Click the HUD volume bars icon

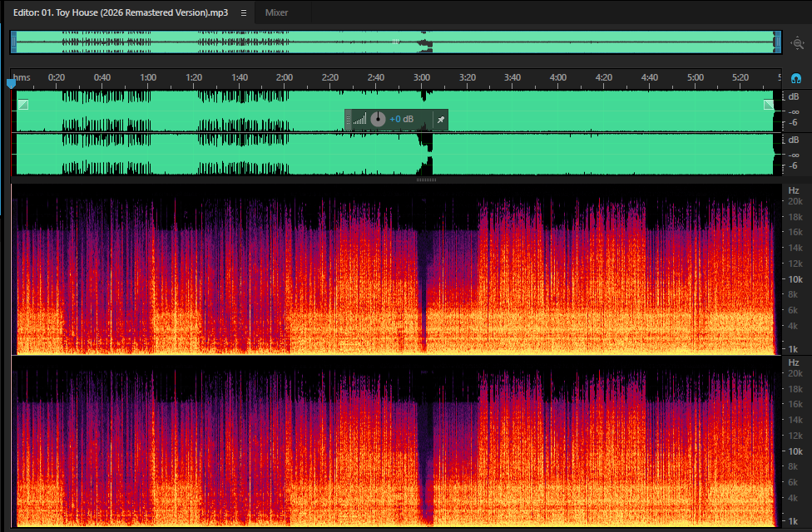pyautogui.click(x=360, y=120)
